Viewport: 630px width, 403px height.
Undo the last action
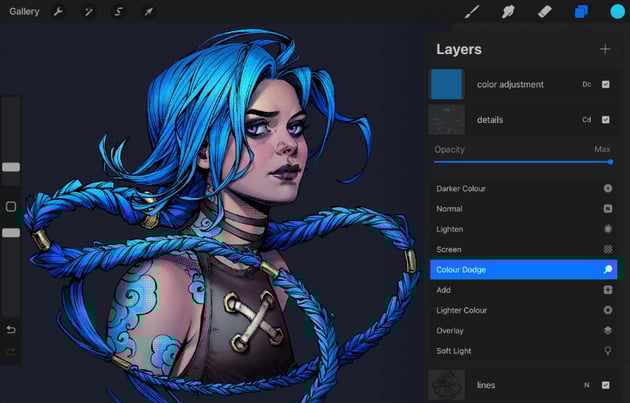[11, 330]
